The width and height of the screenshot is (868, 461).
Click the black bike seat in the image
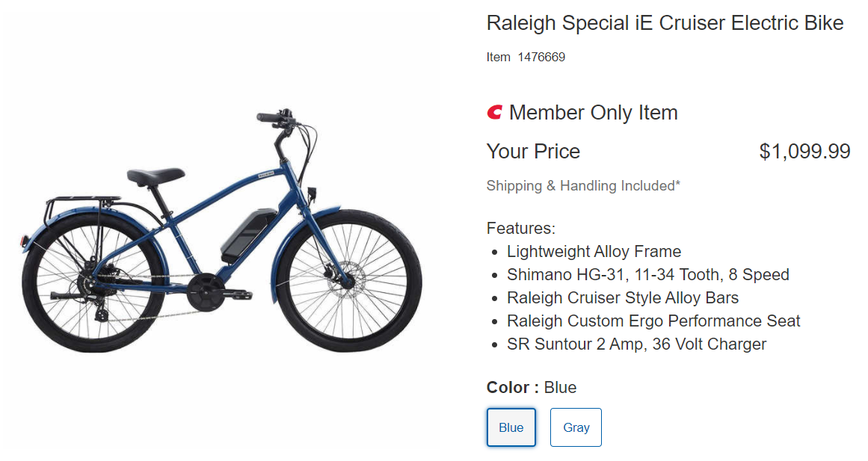tap(155, 176)
